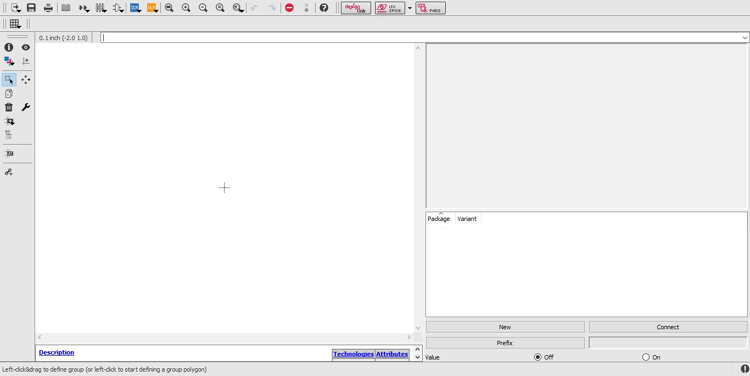Click the orange ULP icon

pos(152,8)
